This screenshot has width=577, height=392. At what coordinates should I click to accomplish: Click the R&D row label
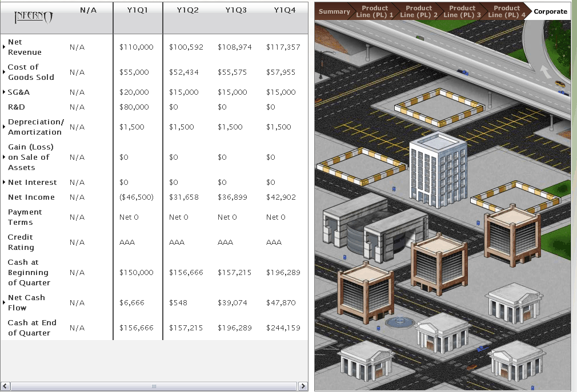click(17, 107)
